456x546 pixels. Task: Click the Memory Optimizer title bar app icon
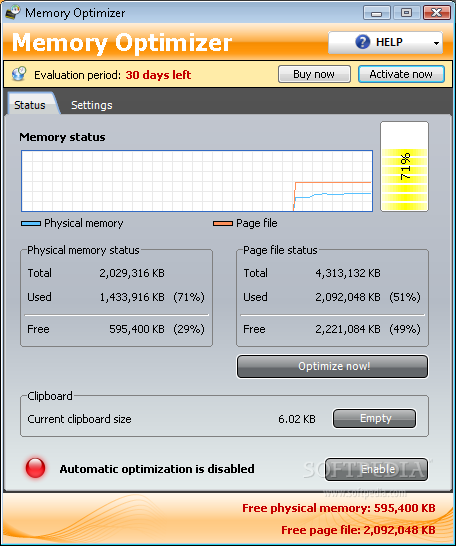point(13,13)
